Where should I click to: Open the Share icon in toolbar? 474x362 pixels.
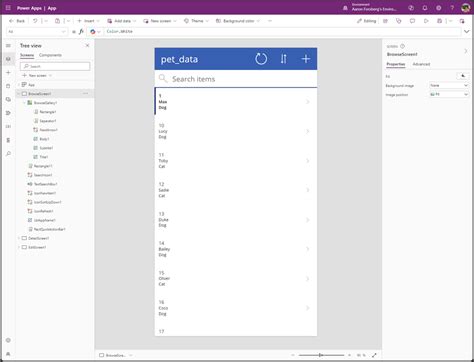coord(385,21)
